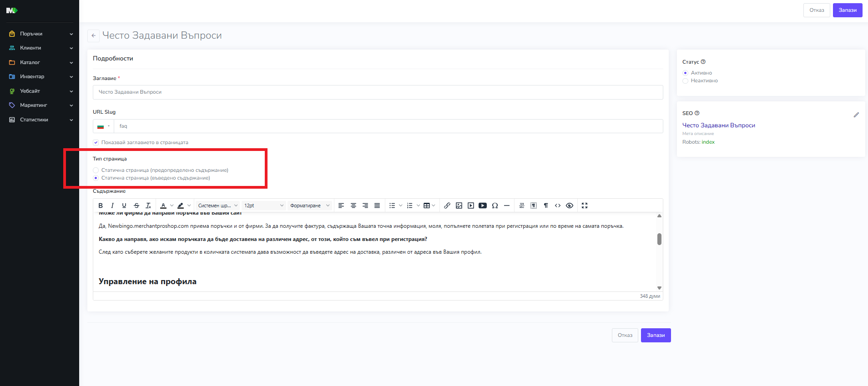Click the top Запази button
This screenshot has height=386, width=868.
pos(847,10)
